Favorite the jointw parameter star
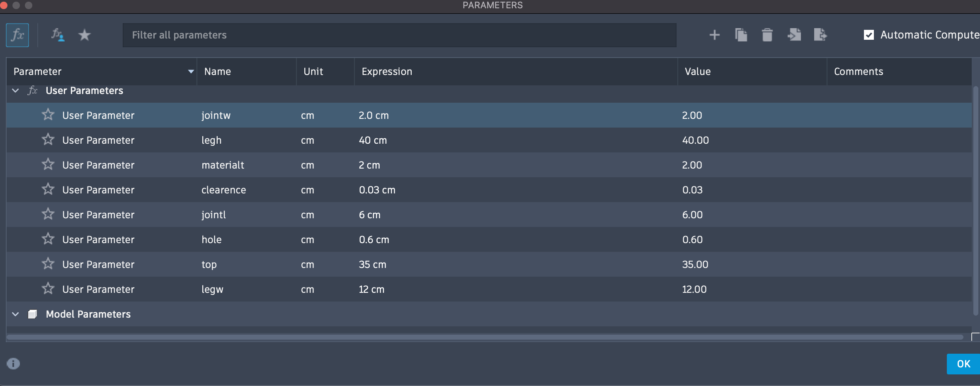Image resolution: width=980 pixels, height=386 pixels. click(x=48, y=115)
